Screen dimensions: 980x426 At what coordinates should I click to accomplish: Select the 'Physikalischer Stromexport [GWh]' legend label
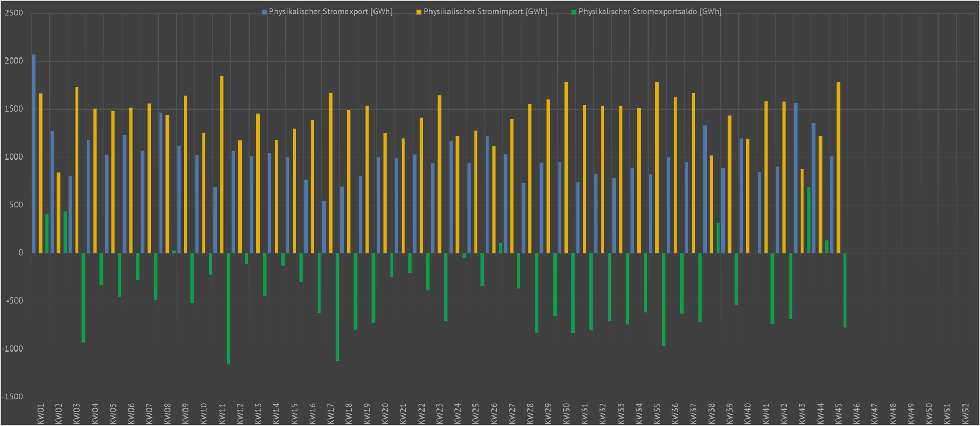[x=330, y=12]
